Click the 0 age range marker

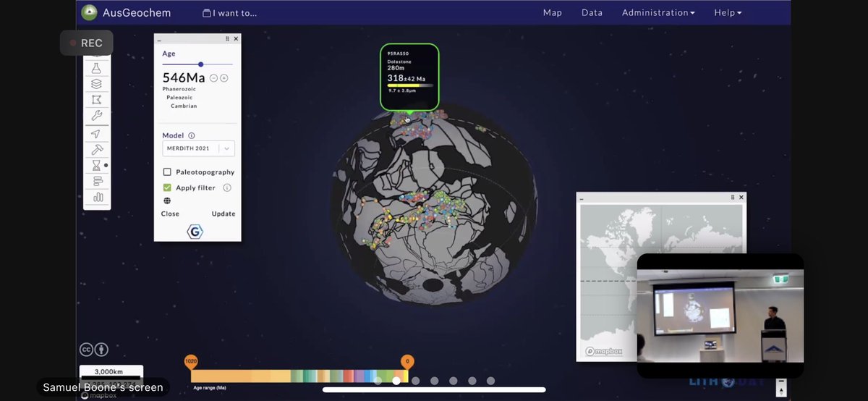[x=407, y=361]
